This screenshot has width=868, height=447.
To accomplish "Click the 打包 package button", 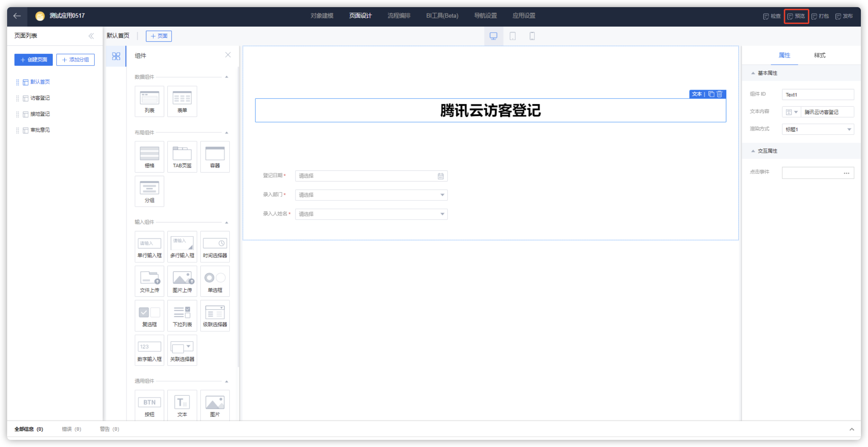I will point(820,16).
